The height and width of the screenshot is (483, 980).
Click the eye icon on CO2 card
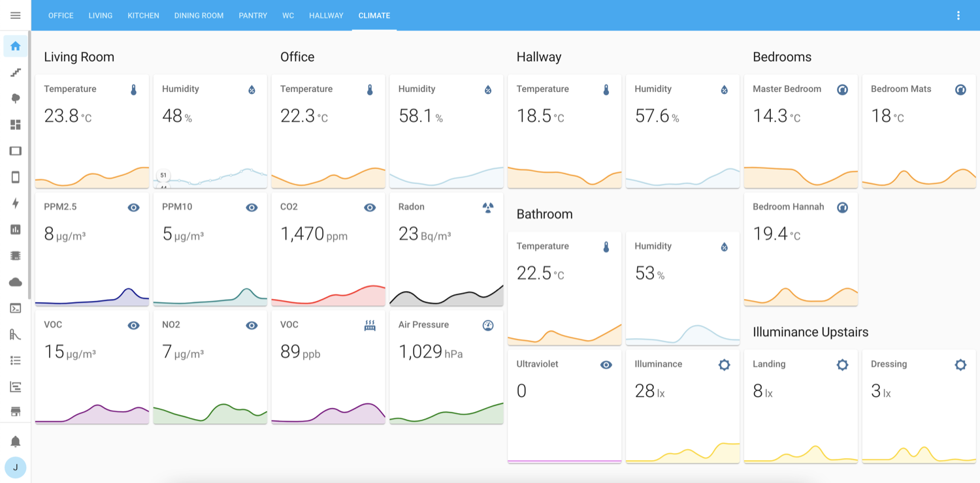370,208
